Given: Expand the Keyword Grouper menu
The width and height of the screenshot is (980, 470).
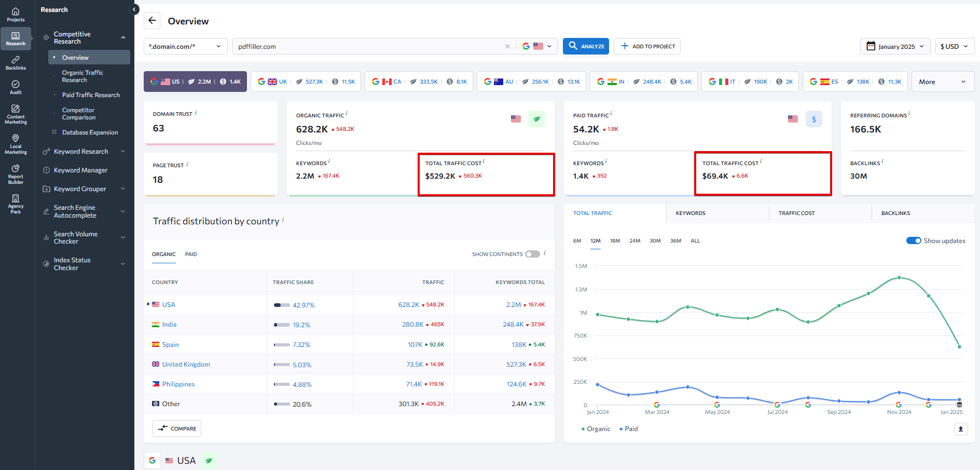Looking at the screenshot, I should pyautogui.click(x=123, y=189).
